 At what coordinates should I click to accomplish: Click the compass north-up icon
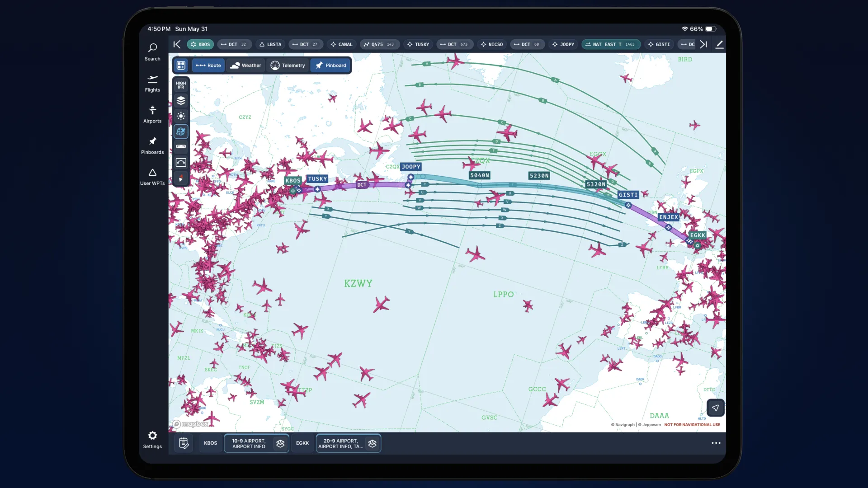click(x=181, y=178)
